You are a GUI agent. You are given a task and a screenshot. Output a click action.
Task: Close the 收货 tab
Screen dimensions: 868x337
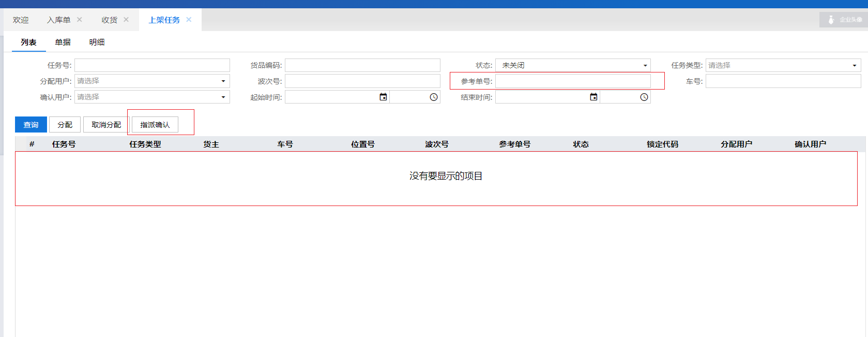pos(126,20)
